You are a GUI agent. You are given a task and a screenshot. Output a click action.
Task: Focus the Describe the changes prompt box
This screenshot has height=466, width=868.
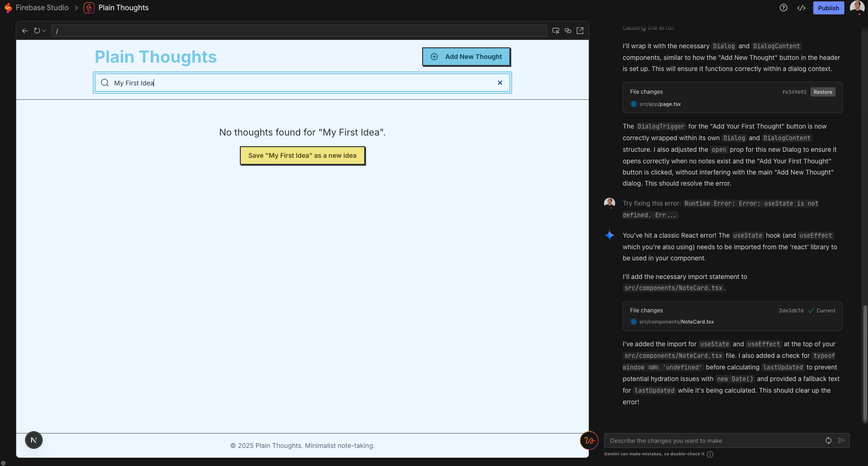coord(714,440)
